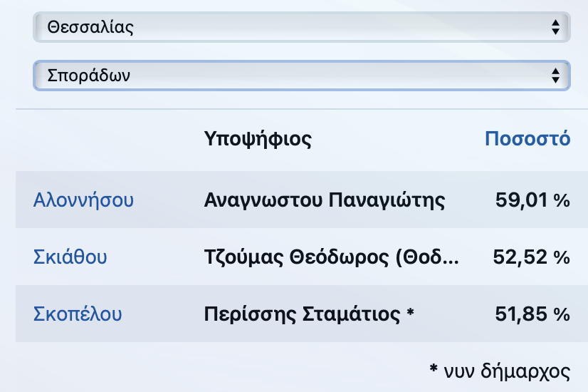Click the 59,01 % result value
The image size is (588, 392).
coord(532,200)
